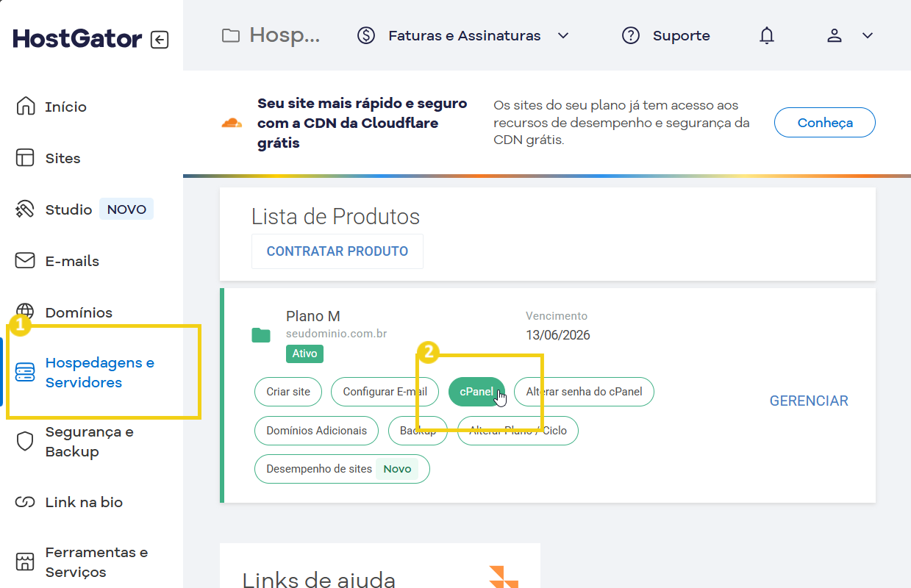Expand the Faturas e Assinaturas dropdown chevron
Screen dimensions: 911x588
coord(563,35)
